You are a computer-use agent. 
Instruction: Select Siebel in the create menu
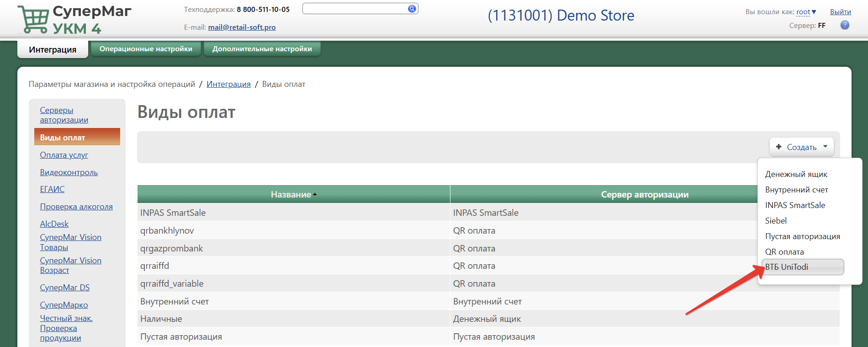[776, 221]
